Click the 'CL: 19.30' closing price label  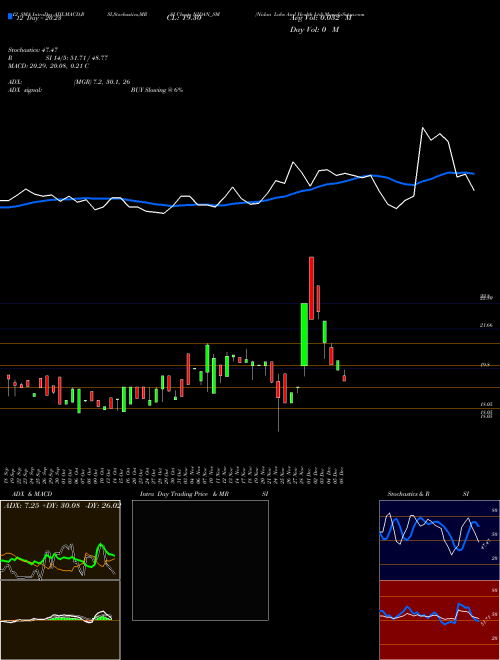tap(184, 18)
